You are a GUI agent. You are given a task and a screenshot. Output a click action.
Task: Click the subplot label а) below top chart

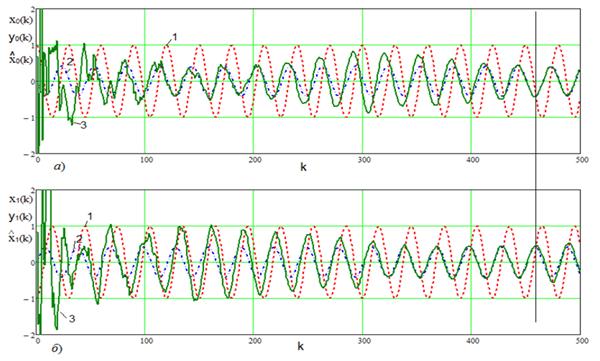(x=60, y=167)
